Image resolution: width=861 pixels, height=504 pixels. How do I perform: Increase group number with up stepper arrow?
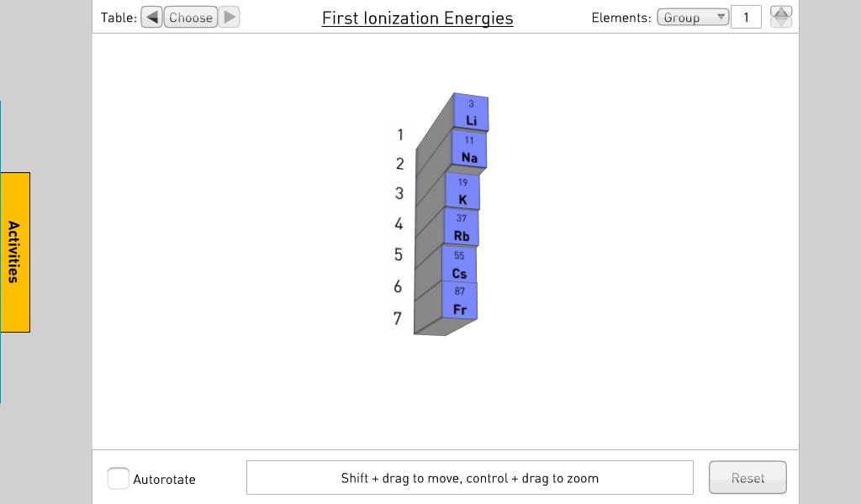781,12
